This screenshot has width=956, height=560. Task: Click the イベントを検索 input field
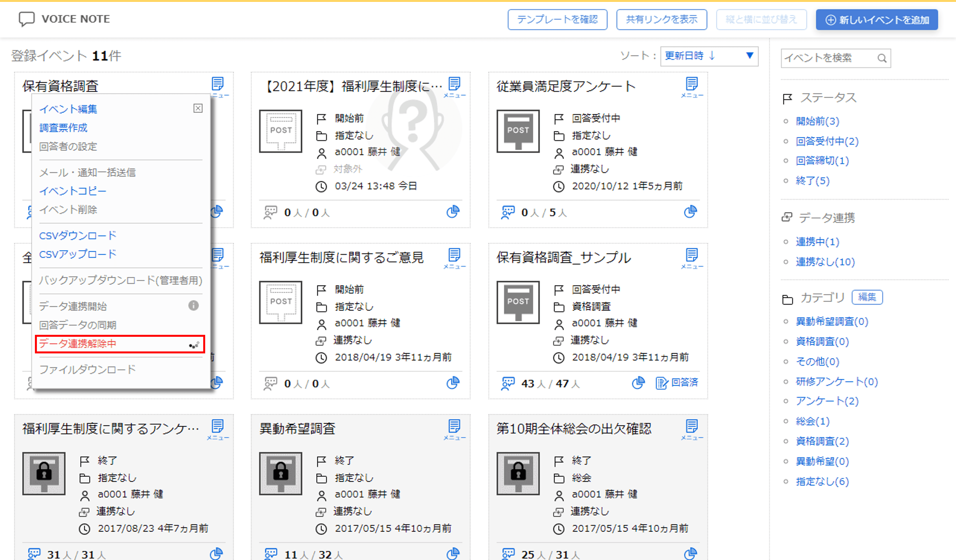827,58
